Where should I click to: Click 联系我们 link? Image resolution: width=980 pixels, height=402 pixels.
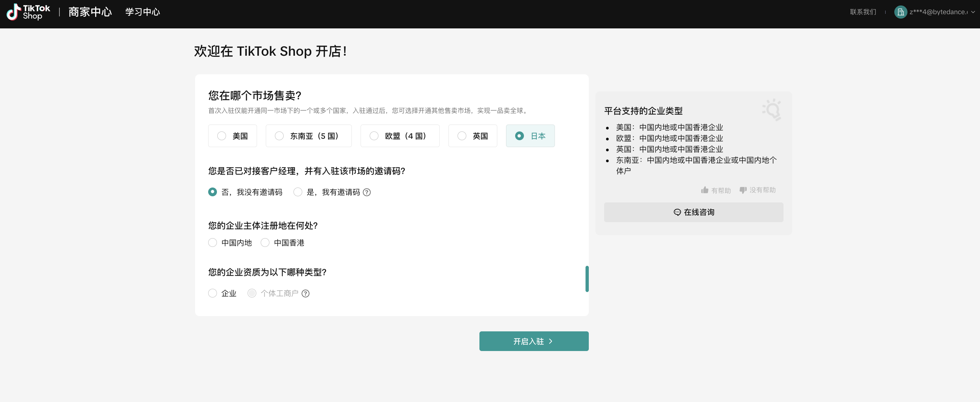pos(863,12)
